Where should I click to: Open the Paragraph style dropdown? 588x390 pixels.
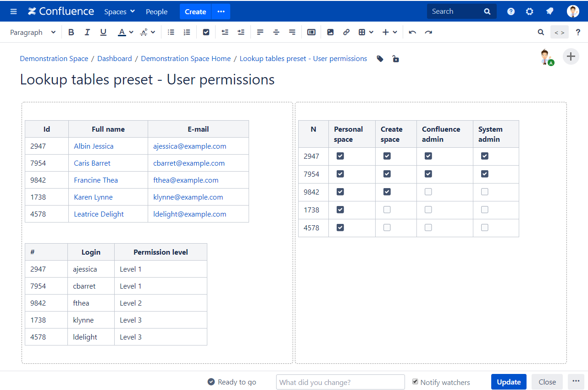33,32
